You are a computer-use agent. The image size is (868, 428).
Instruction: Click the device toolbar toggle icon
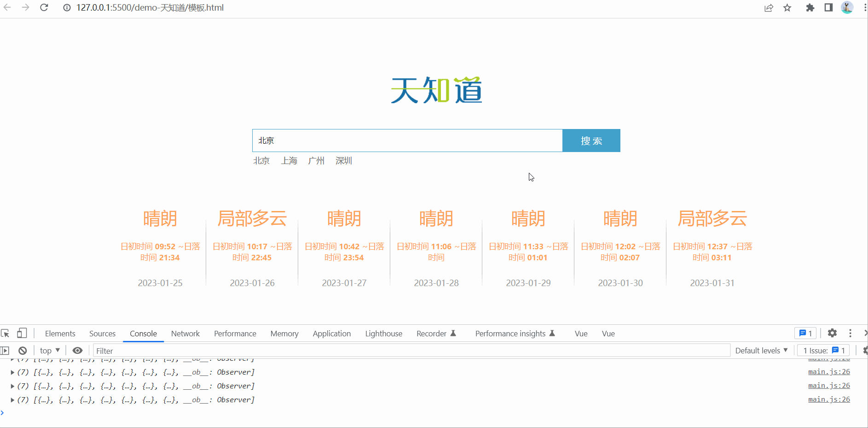coord(21,333)
